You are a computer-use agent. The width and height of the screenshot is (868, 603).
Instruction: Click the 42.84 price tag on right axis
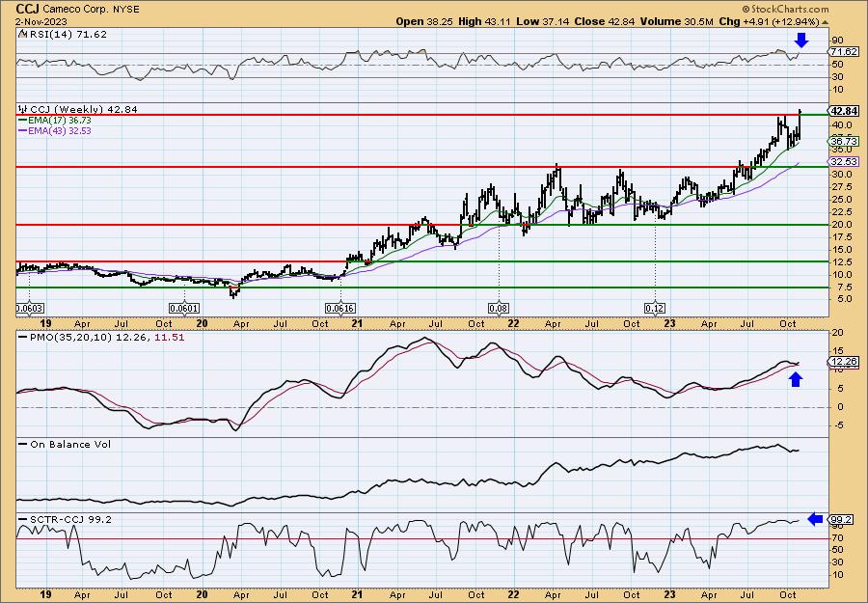tap(843, 111)
